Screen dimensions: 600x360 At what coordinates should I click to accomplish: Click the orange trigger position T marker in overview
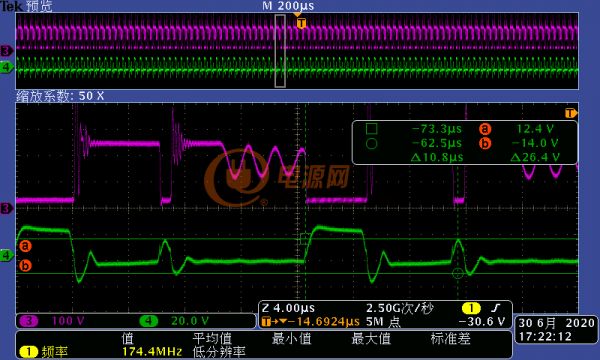tap(301, 23)
